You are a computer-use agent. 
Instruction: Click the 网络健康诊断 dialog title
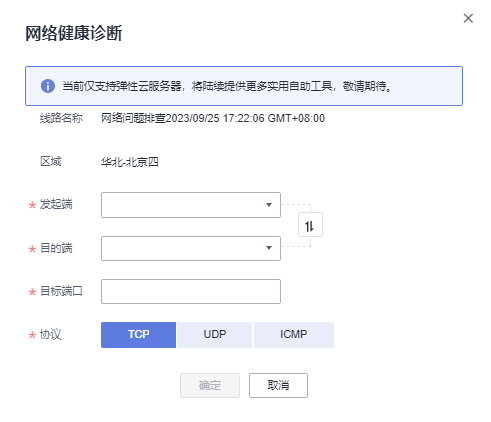[x=74, y=33]
